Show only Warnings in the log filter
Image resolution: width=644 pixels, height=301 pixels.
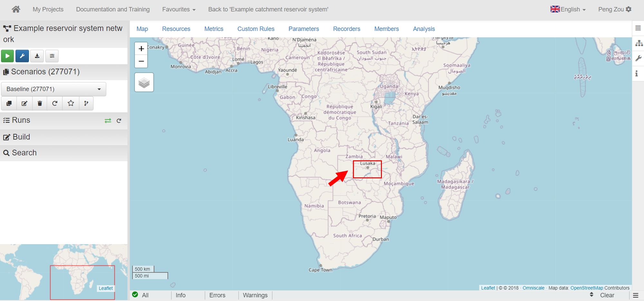click(255, 295)
